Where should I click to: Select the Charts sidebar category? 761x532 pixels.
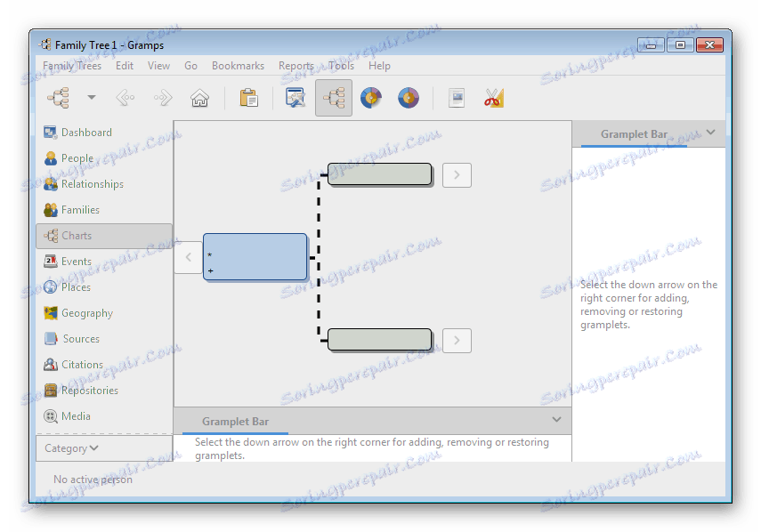click(104, 236)
